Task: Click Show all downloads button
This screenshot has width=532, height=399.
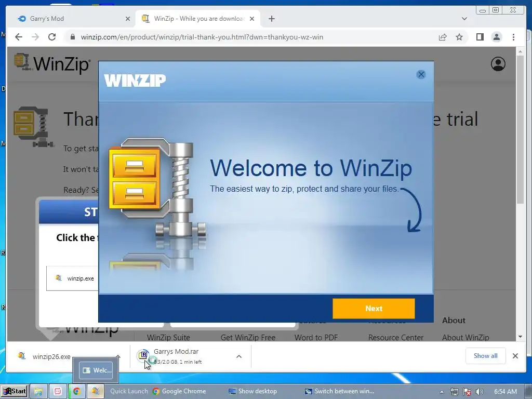Action: (x=486, y=355)
